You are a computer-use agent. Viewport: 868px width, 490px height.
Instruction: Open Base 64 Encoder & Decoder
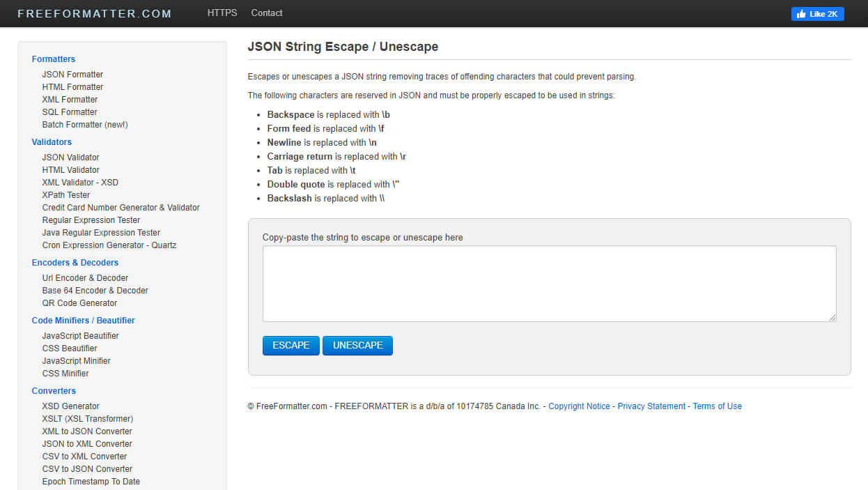click(95, 291)
